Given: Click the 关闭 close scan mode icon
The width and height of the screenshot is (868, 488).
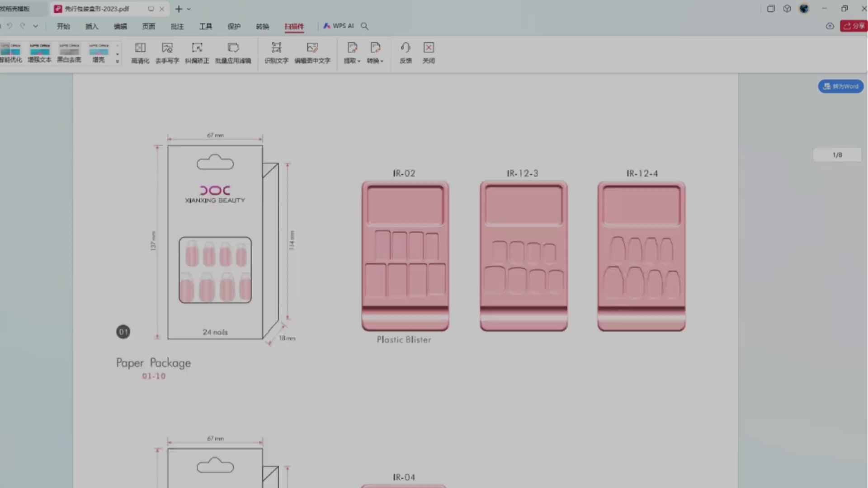Looking at the screenshot, I should [429, 52].
